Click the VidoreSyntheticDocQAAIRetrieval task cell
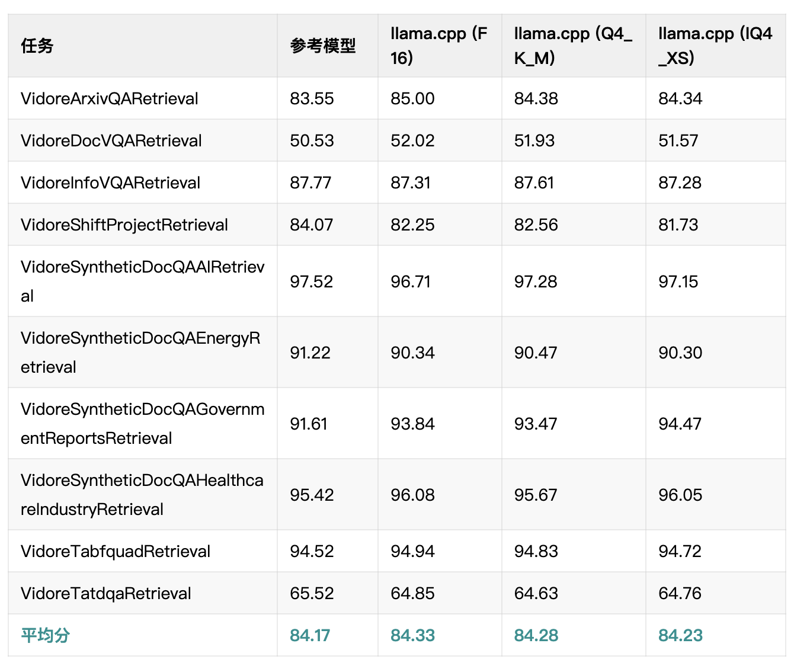The width and height of the screenshot is (794, 672). [142, 281]
